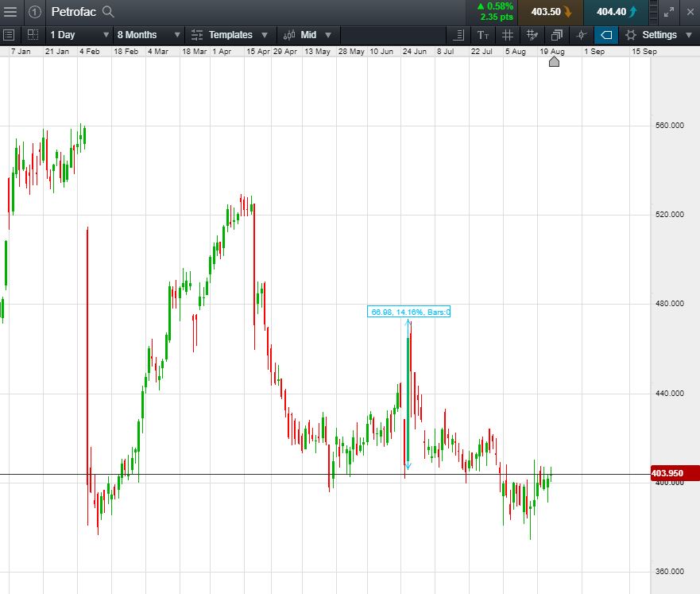Click the 24 Jun date label
The image size is (700, 594).
click(414, 52)
